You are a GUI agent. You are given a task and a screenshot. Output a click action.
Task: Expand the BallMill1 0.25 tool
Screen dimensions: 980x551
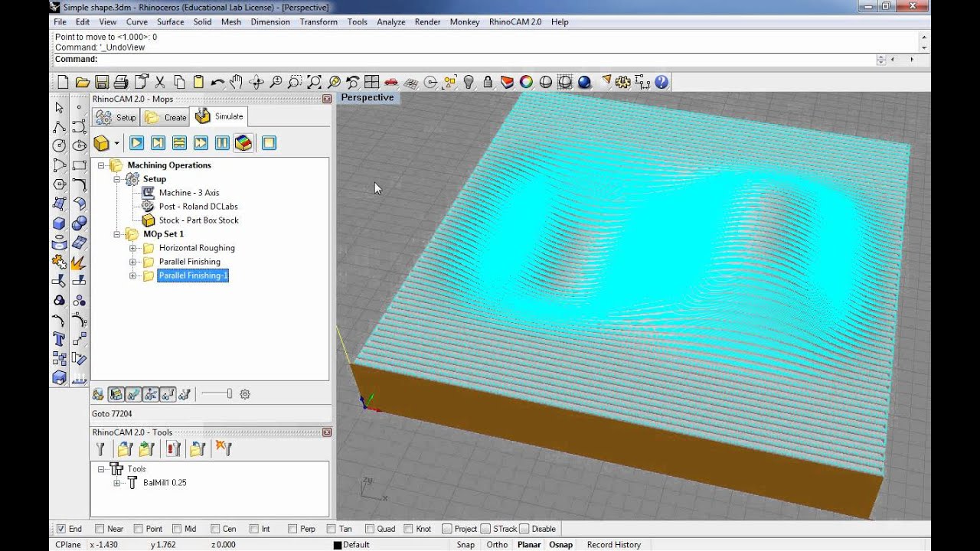(x=116, y=483)
